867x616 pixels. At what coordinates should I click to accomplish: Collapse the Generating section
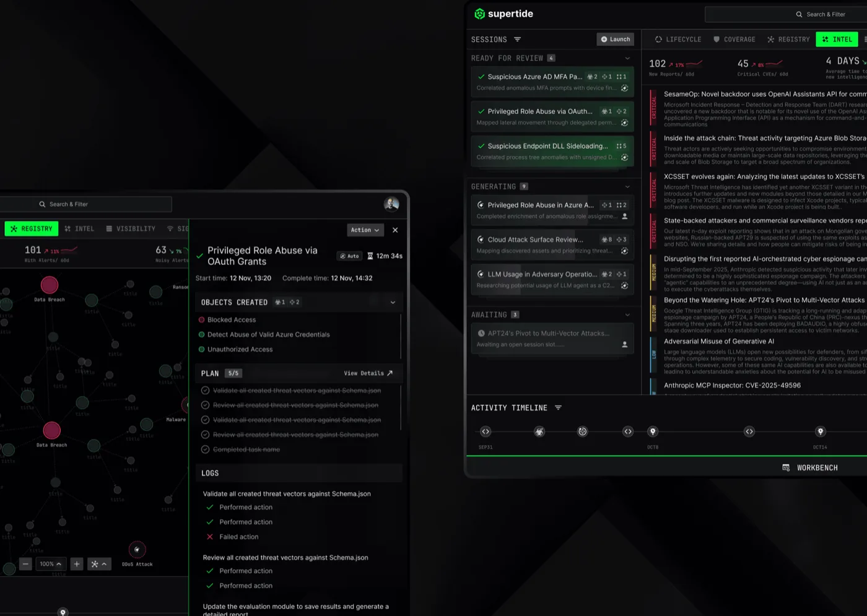[x=627, y=186]
